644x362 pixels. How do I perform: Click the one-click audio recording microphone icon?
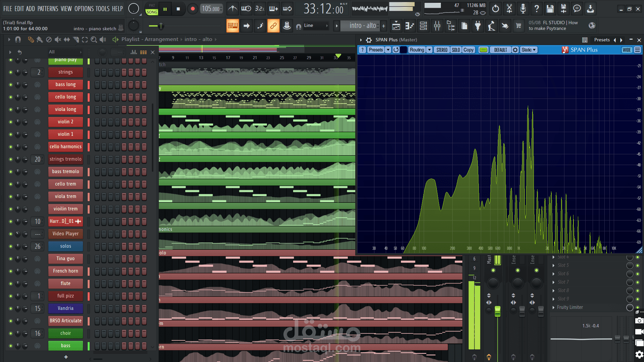pos(523,9)
